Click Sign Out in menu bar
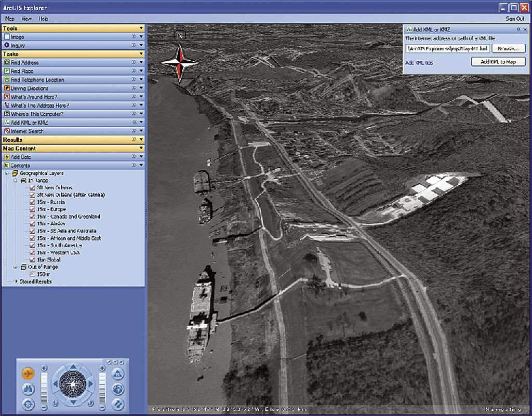Image resolution: width=532 pixels, height=416 pixels. coord(515,19)
